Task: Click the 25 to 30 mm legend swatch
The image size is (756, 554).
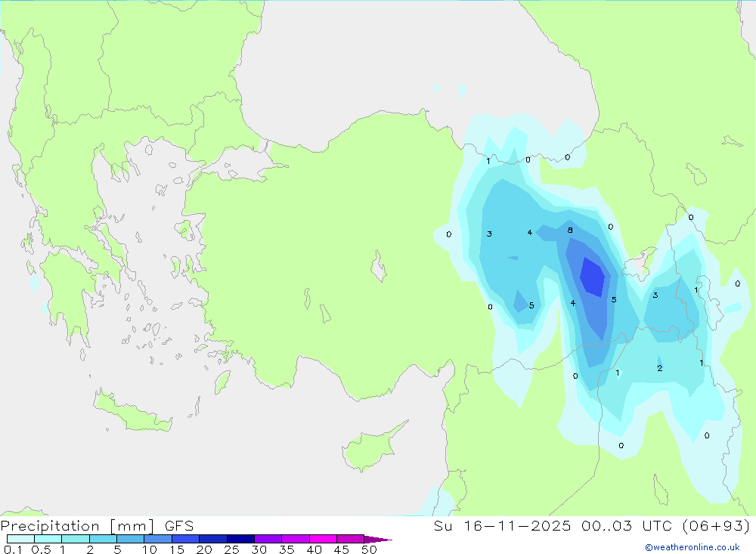Action: point(240,539)
